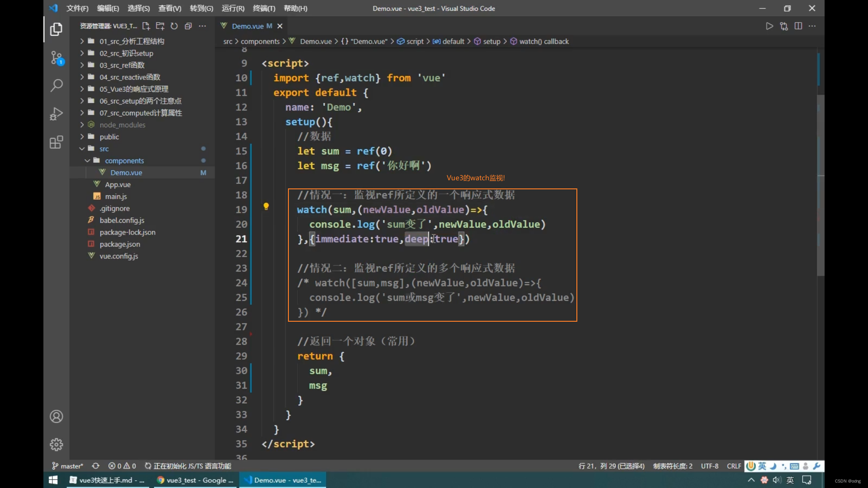Click the Run triangle icon in editor toolbar
The image size is (868, 488).
click(769, 26)
